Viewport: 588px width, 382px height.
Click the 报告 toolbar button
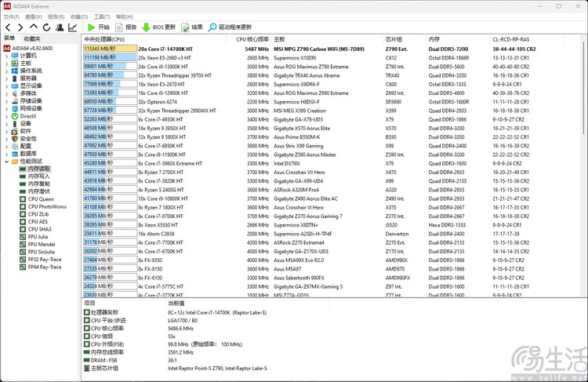[x=125, y=27]
